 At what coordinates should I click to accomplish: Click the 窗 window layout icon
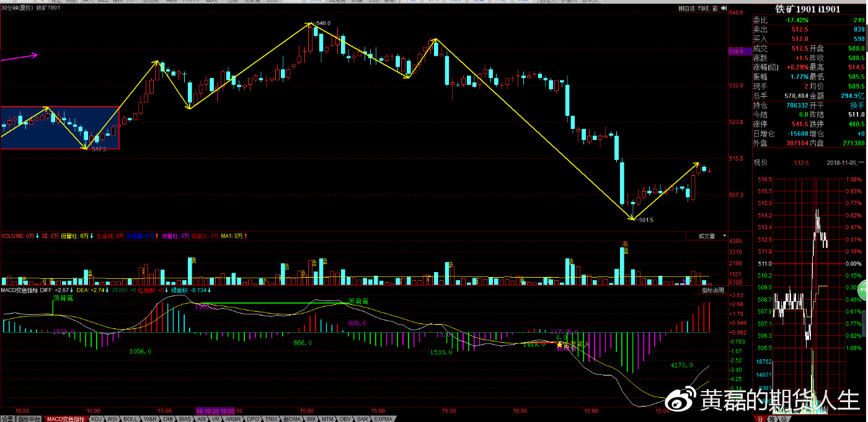click(715, 9)
